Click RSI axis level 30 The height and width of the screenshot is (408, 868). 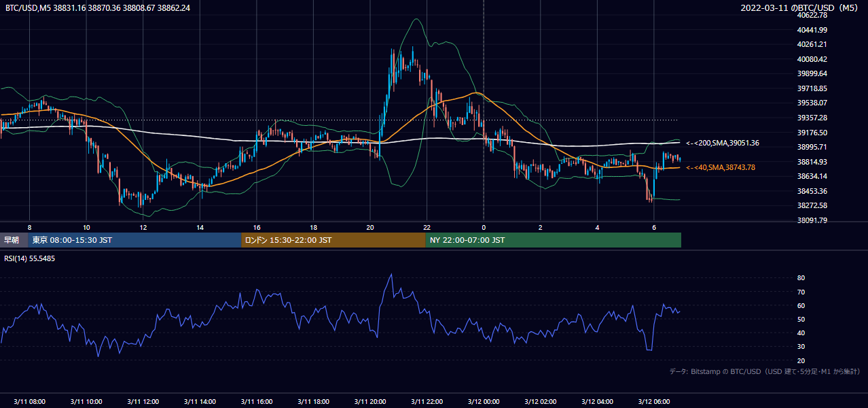click(801, 347)
